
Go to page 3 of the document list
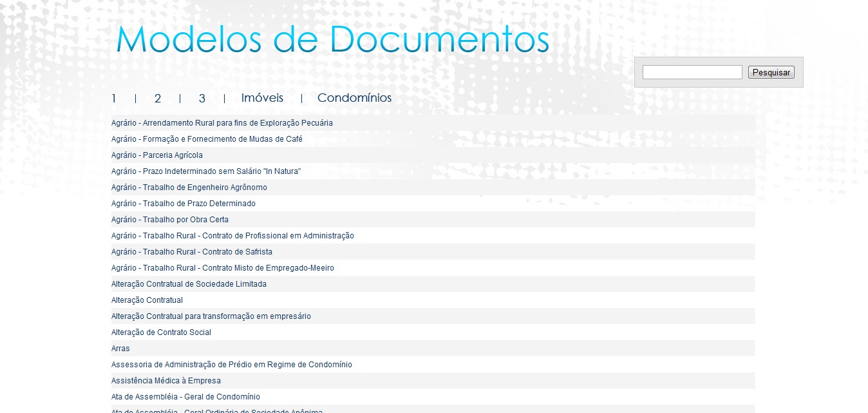pyautogui.click(x=202, y=98)
